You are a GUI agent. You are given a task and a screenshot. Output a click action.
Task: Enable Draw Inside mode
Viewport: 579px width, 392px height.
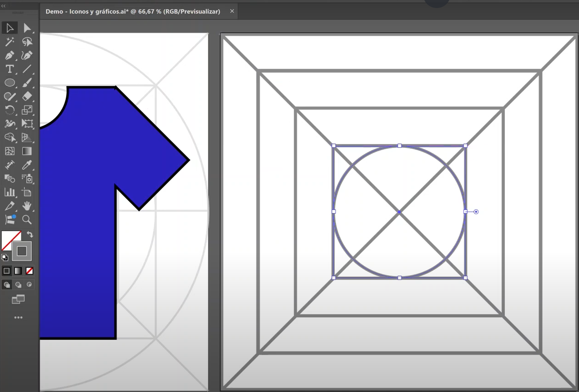pyautogui.click(x=29, y=285)
